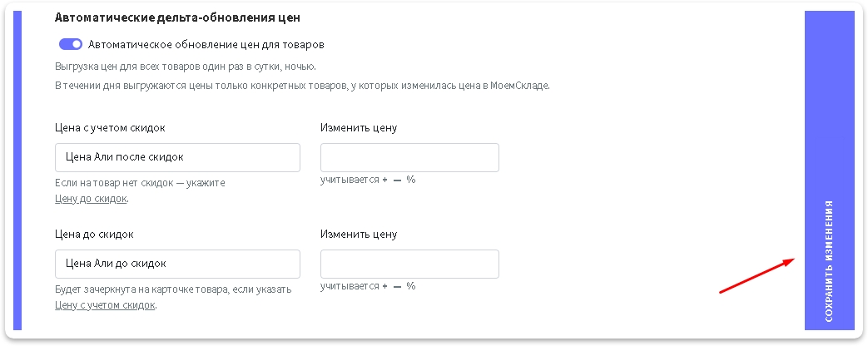The image size is (868, 346).
Task: Select the upper "Изменить цену" label
Action: coord(359,127)
